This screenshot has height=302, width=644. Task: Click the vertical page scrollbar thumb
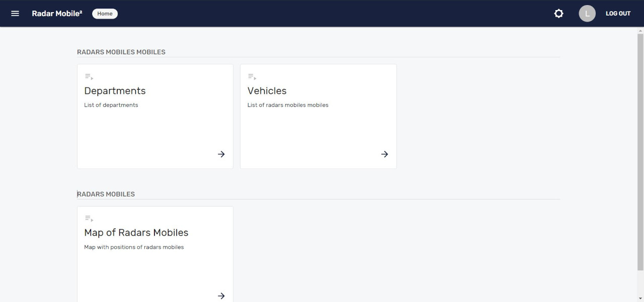click(x=640, y=151)
